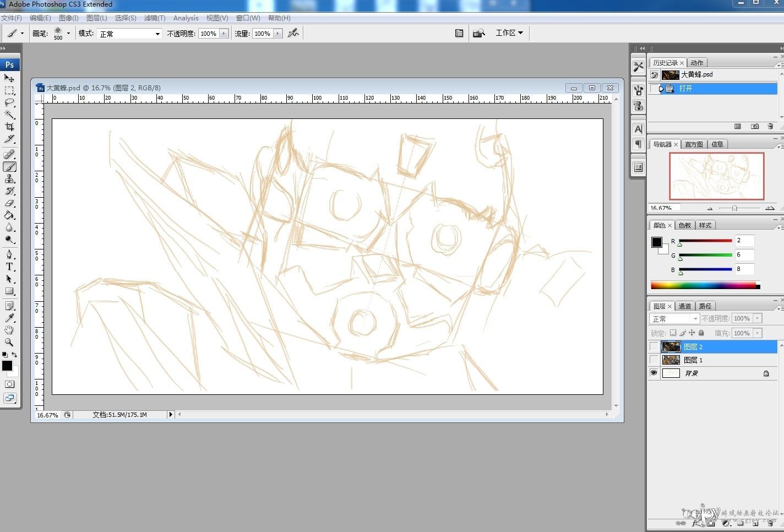Toggle the airbrush option in options bar

click(x=293, y=33)
